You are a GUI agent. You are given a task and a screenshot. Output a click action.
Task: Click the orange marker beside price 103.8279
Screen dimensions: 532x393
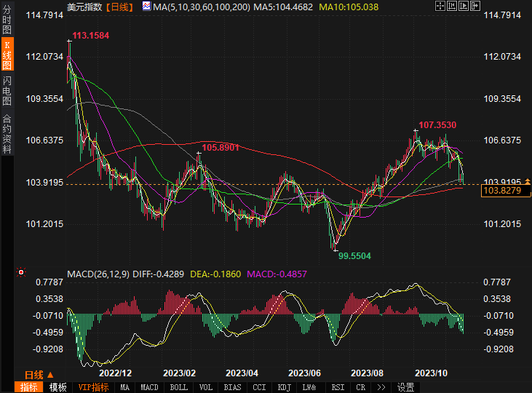(528, 181)
